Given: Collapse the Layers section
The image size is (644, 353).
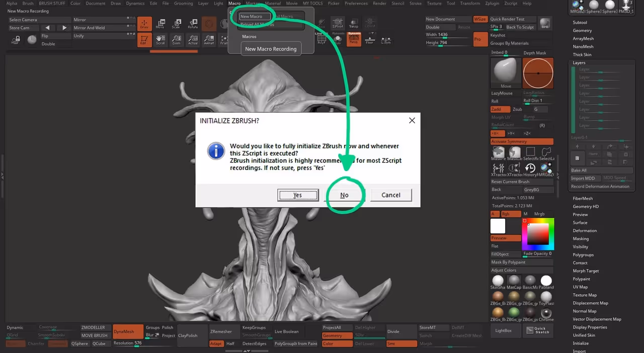Looking at the screenshot, I should 579,63.
